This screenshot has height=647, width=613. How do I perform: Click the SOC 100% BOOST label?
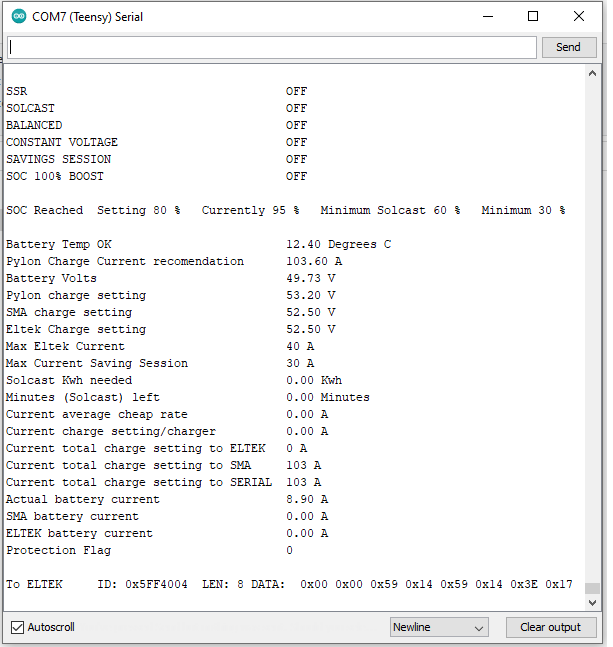pyautogui.click(x=54, y=176)
